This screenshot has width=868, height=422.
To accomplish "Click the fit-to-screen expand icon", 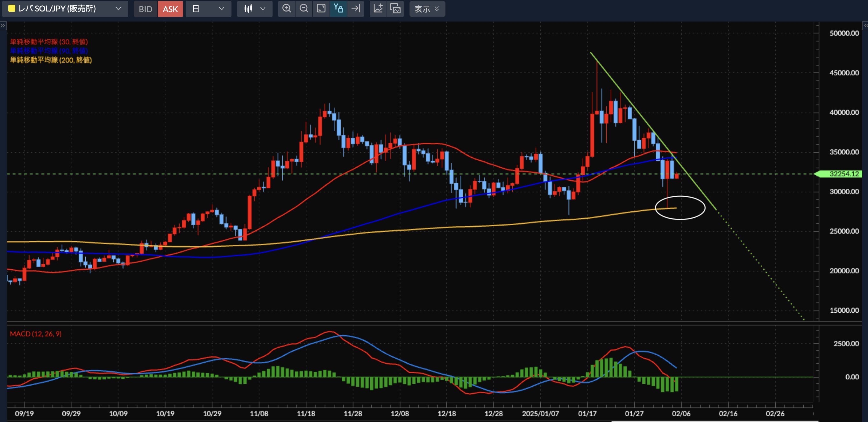I will 321,9.
